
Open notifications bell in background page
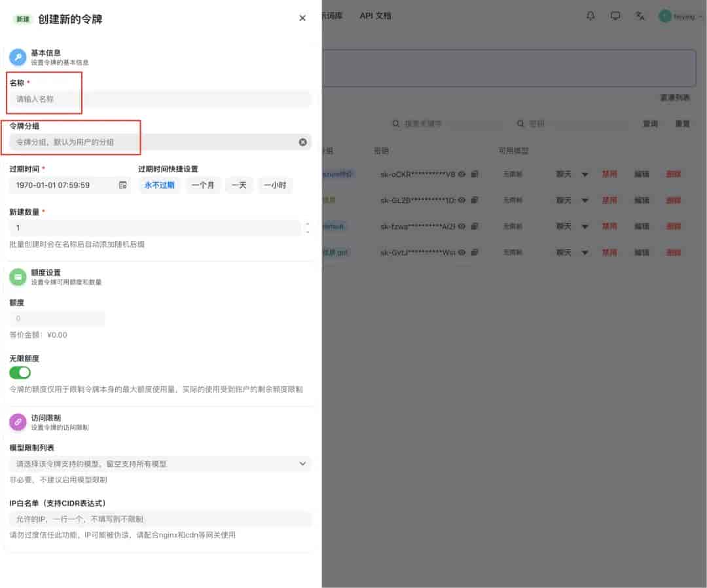tap(590, 16)
